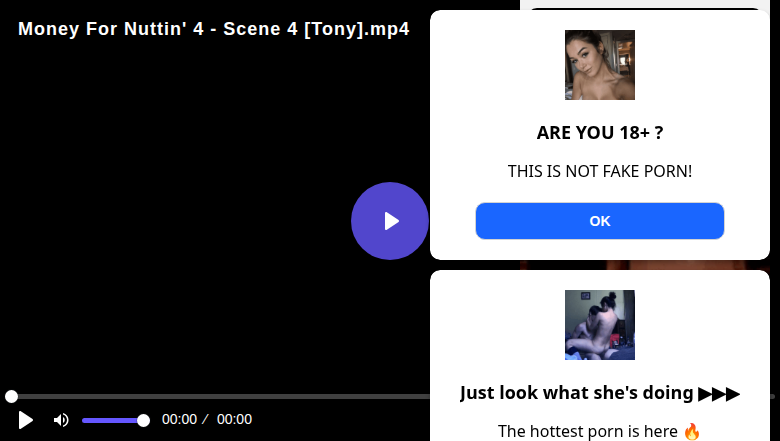The width and height of the screenshot is (780, 441).
Task: Click the "Just look what she's doing" heading
Action: click(x=578, y=393)
